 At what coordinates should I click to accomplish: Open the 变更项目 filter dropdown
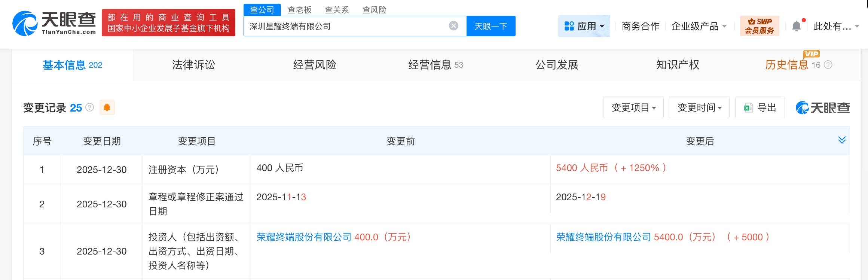click(x=633, y=108)
